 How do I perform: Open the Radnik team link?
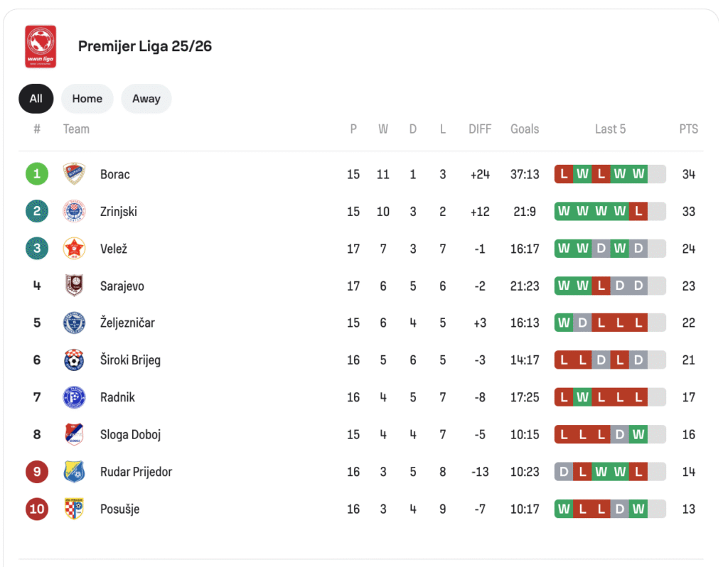[117, 397]
